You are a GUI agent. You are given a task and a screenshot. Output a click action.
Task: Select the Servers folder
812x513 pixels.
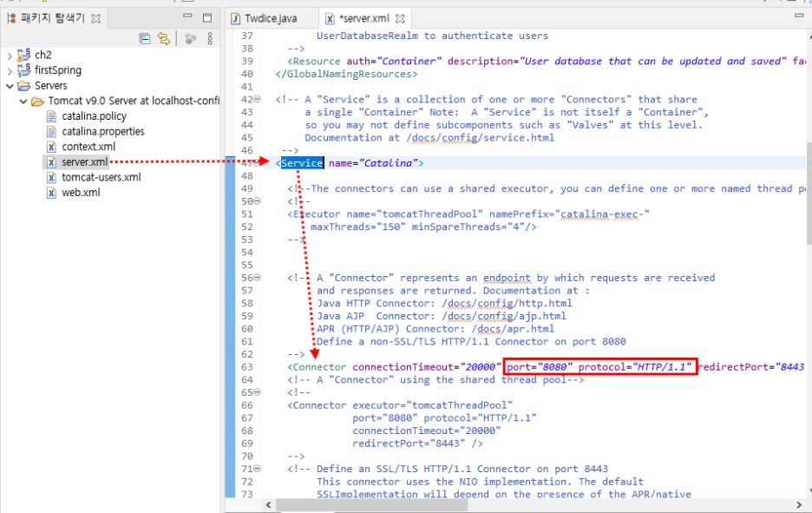pyautogui.click(x=50, y=85)
